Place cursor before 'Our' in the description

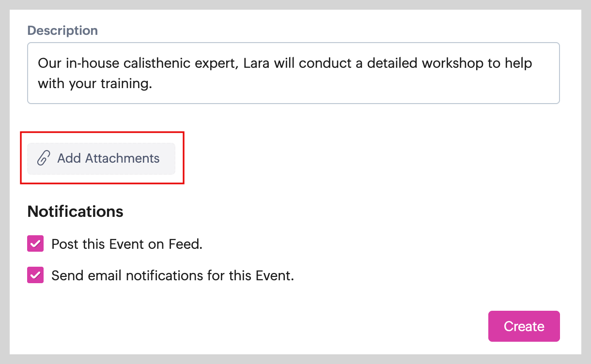[x=38, y=63]
